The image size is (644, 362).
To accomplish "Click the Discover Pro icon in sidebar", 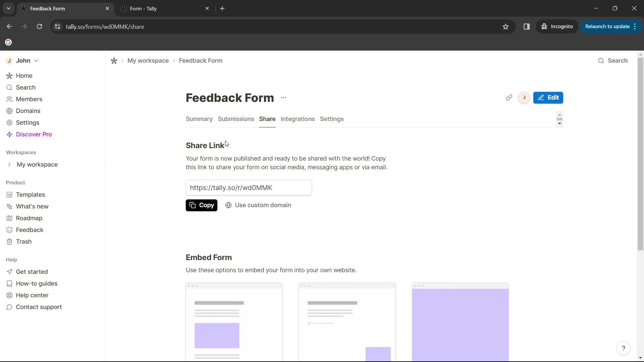I will coord(9,134).
